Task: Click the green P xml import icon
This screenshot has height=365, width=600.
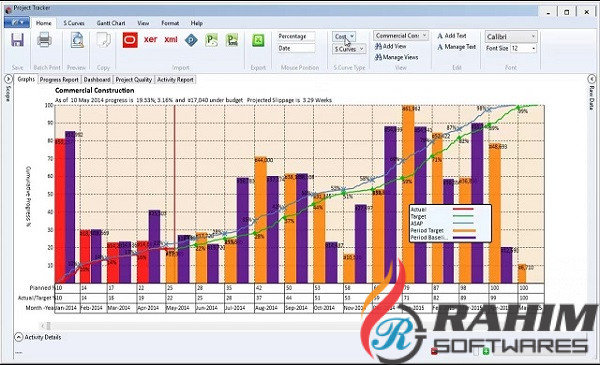Action: [232, 40]
